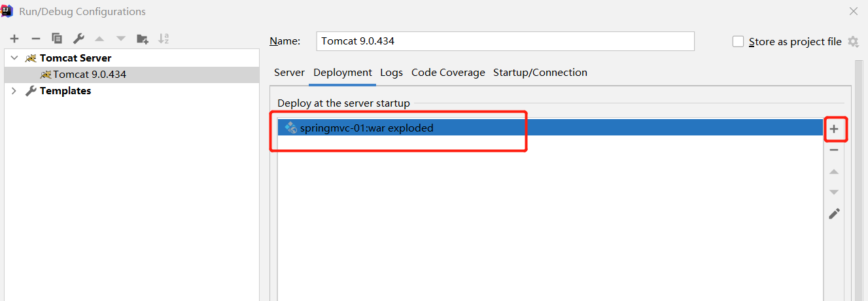Add deployment artifact with plus button
This screenshot has width=868, height=301.
pyautogui.click(x=834, y=129)
